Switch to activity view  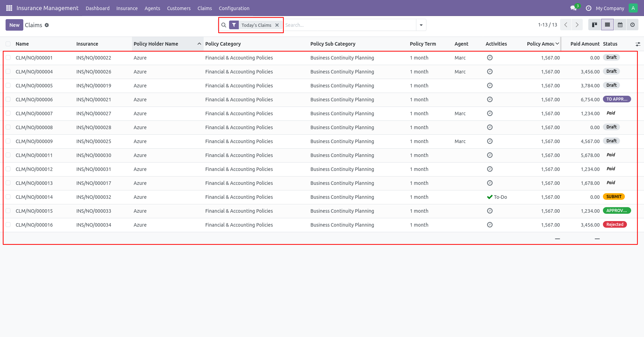tap(633, 25)
